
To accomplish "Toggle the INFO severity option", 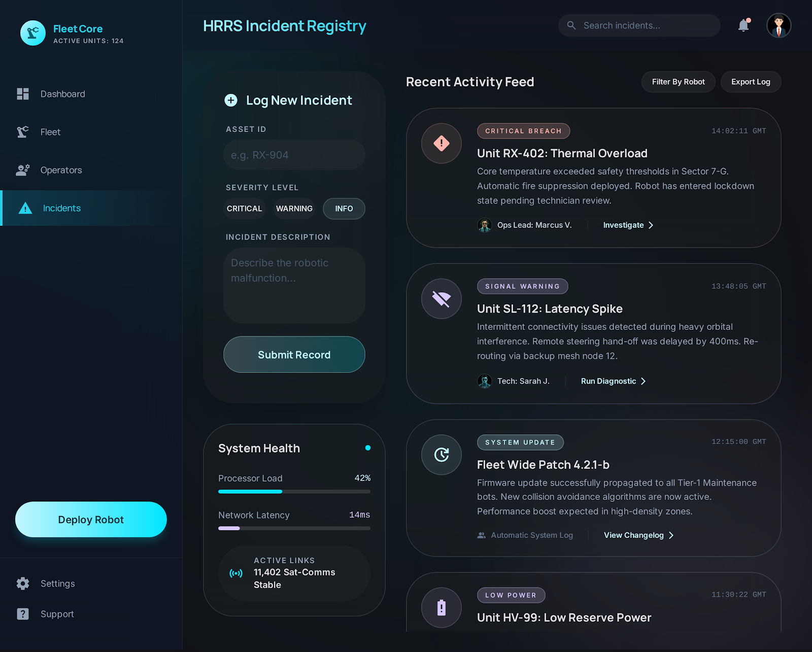I will pos(344,209).
